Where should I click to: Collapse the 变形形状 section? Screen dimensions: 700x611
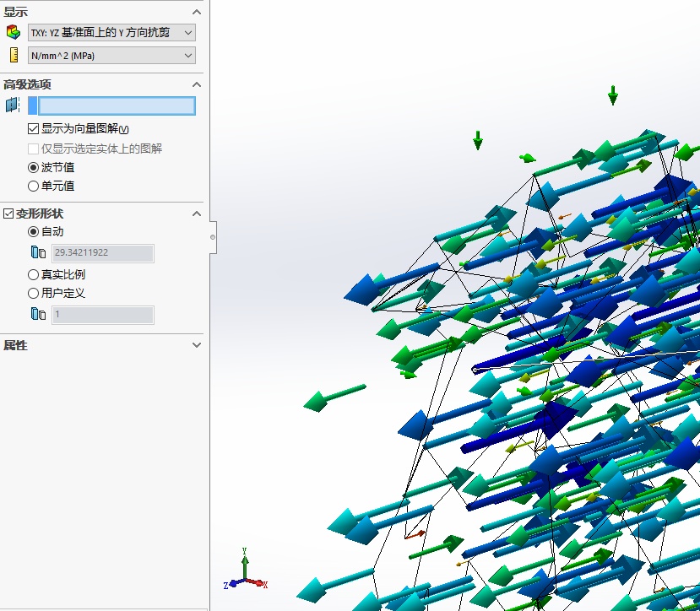click(197, 214)
